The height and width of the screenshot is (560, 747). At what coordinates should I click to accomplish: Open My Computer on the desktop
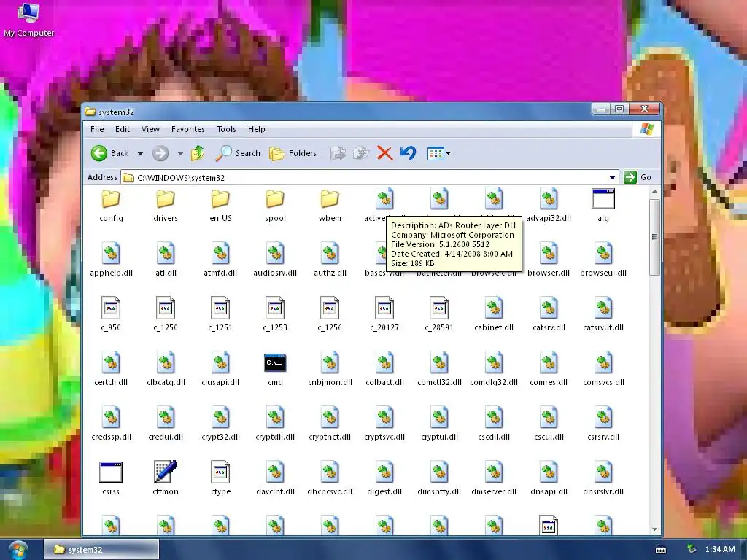point(28,20)
